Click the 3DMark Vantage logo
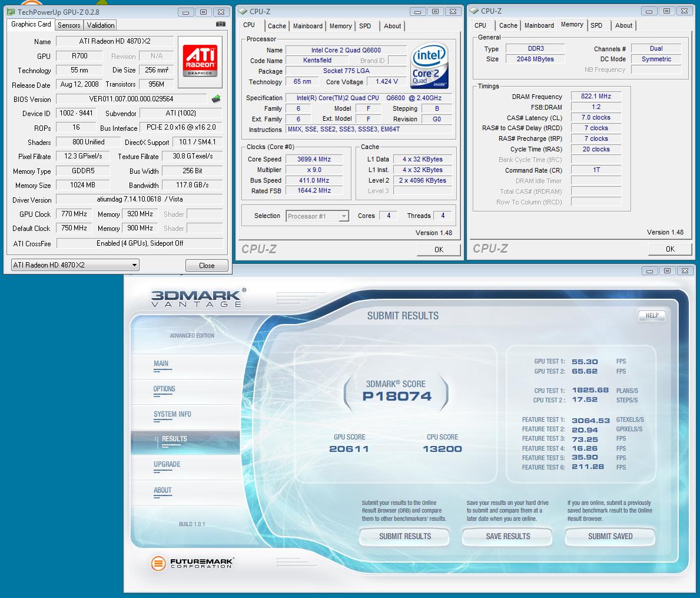 point(198,298)
